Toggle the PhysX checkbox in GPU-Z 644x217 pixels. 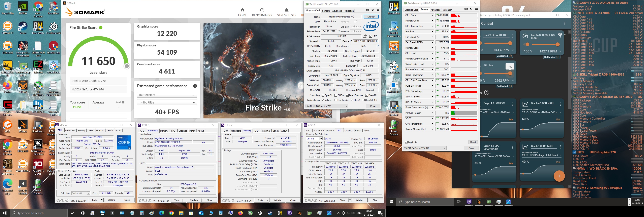click(352, 100)
